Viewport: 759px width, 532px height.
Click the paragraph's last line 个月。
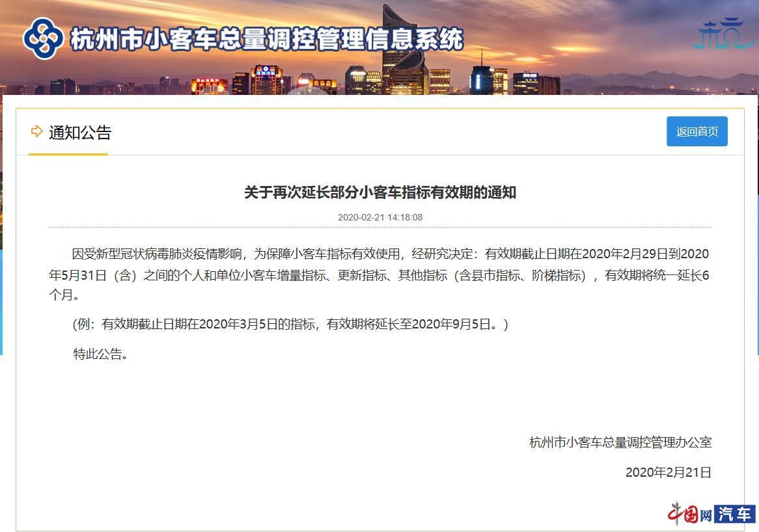click(x=64, y=295)
